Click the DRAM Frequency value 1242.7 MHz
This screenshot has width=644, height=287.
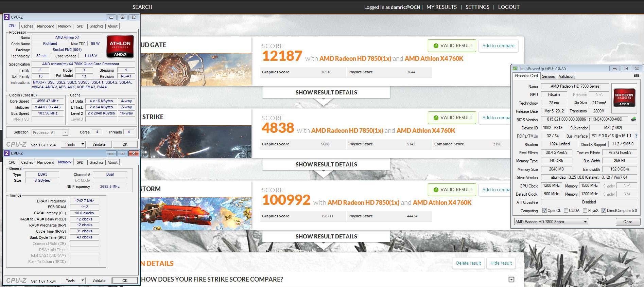point(85,201)
